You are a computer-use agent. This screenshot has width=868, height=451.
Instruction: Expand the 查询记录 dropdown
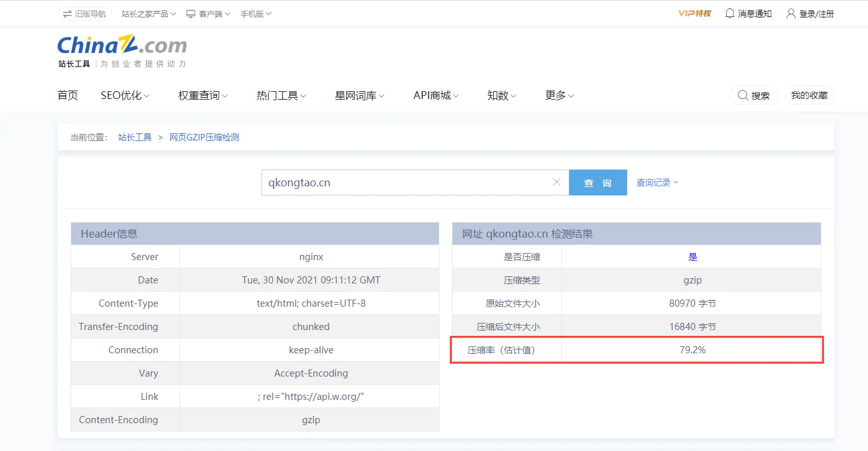click(x=658, y=182)
